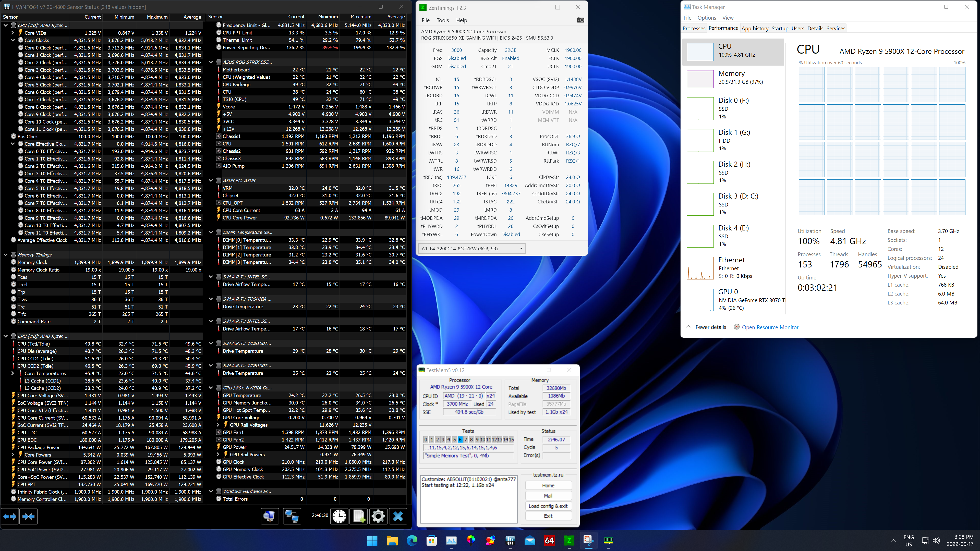Switch to Services tab in Task Manager
The height and width of the screenshot is (551, 980).
tap(836, 29)
